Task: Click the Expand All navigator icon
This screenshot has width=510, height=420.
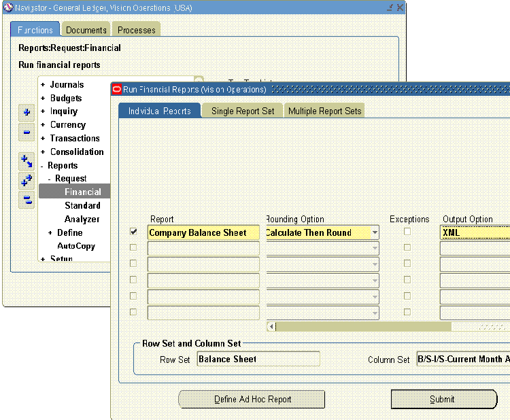Action: 27,180
